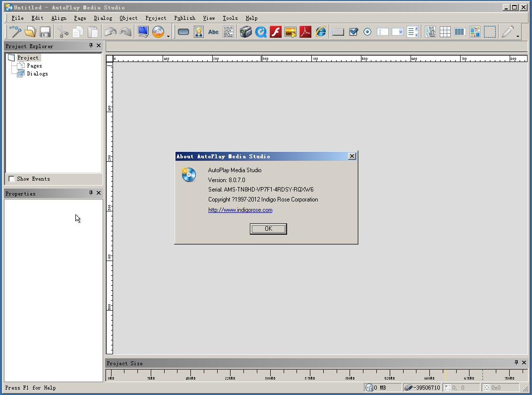This screenshot has width=532, height=395.
Task: Pin the Properties panel
Action: point(91,193)
